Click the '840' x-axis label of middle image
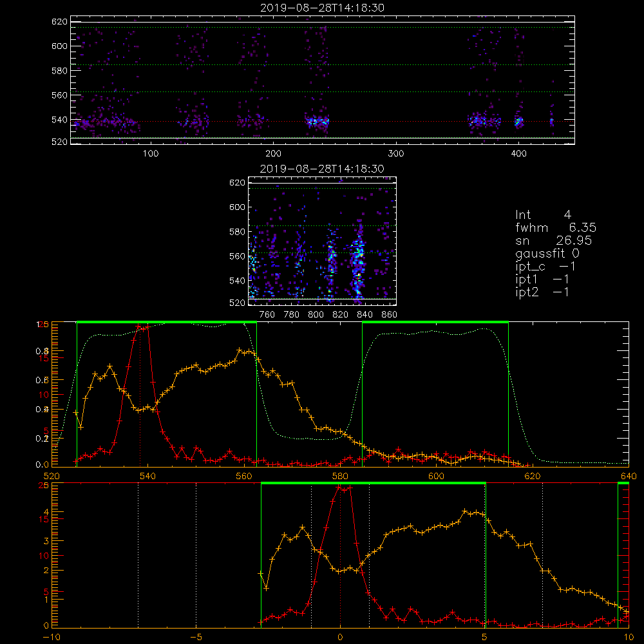 (x=365, y=315)
